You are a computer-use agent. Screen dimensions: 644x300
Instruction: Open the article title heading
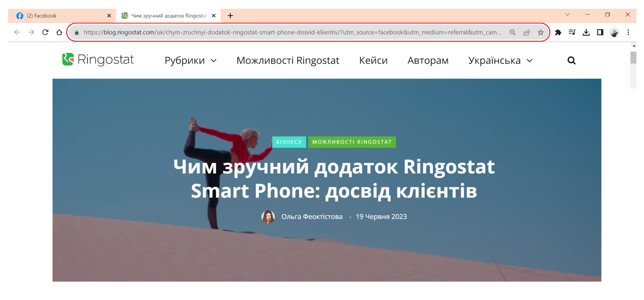334,179
